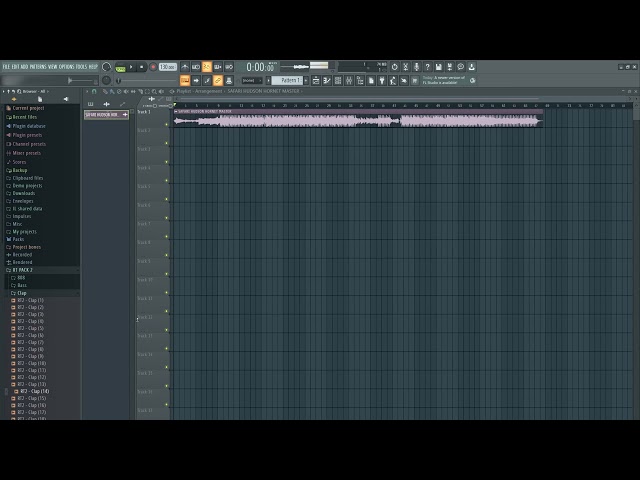Image resolution: width=640 pixels, height=480 pixels.
Task: Click the newer version available notice
Action: pyautogui.click(x=444, y=80)
